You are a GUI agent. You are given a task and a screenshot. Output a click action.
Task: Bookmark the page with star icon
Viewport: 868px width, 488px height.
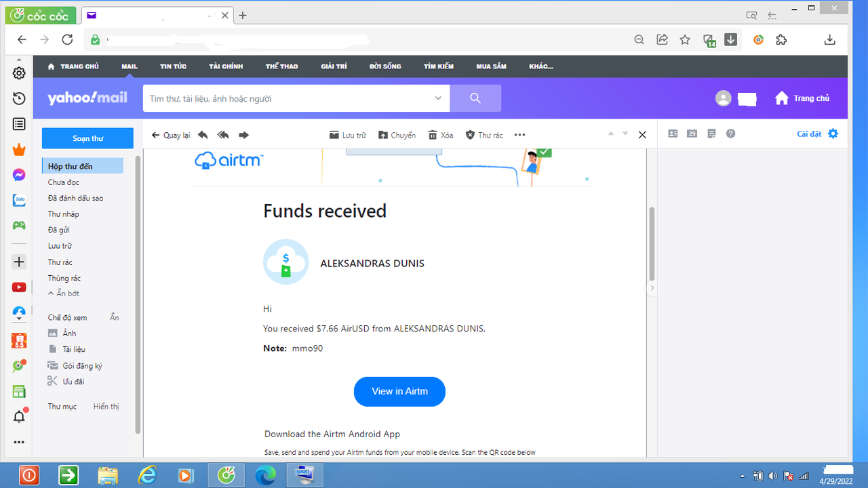[685, 39]
